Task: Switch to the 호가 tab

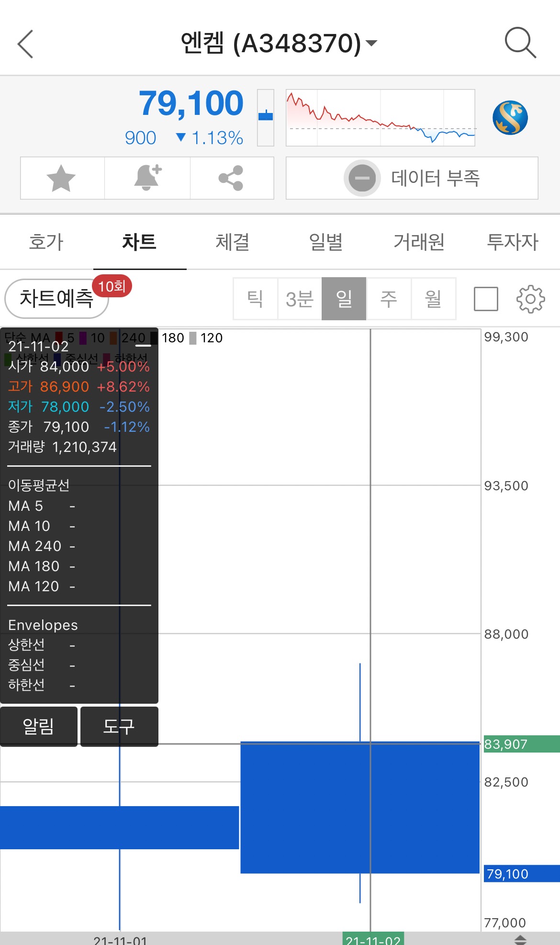Action: coord(46,242)
